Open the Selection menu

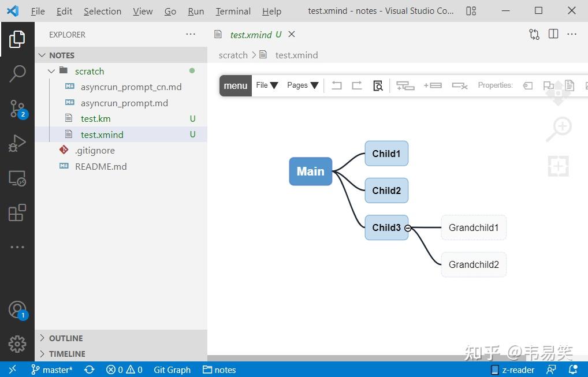(x=102, y=11)
